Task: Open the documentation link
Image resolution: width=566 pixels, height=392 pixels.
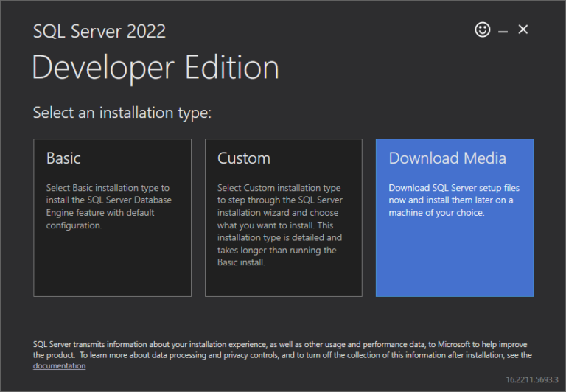Action: point(59,365)
